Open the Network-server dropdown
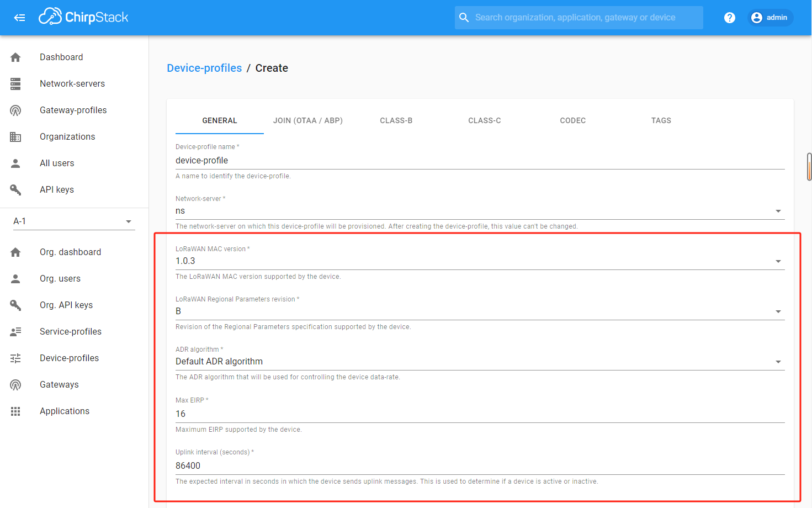This screenshot has height=508, width=812. click(479, 211)
